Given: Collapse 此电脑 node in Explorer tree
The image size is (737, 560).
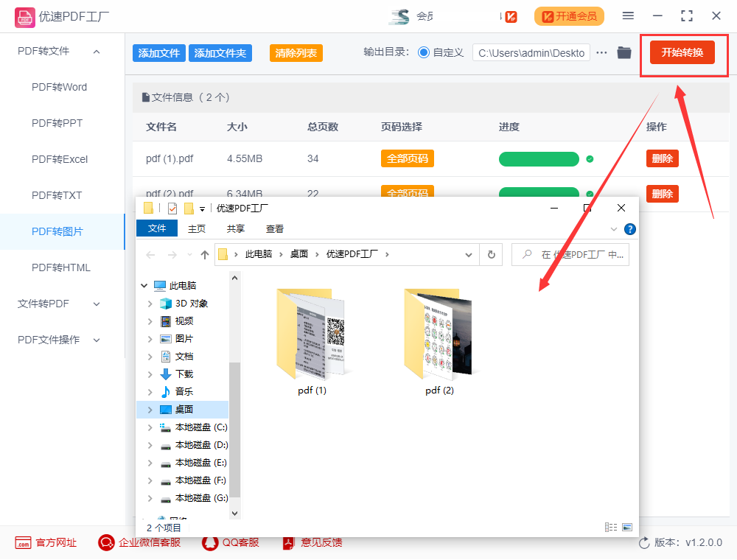Looking at the screenshot, I should click(144, 286).
